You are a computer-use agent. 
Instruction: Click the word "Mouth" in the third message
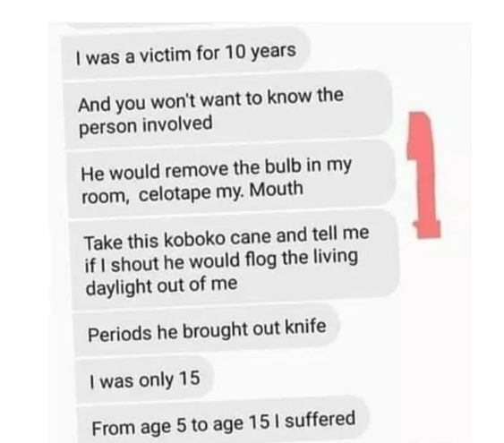point(276,189)
